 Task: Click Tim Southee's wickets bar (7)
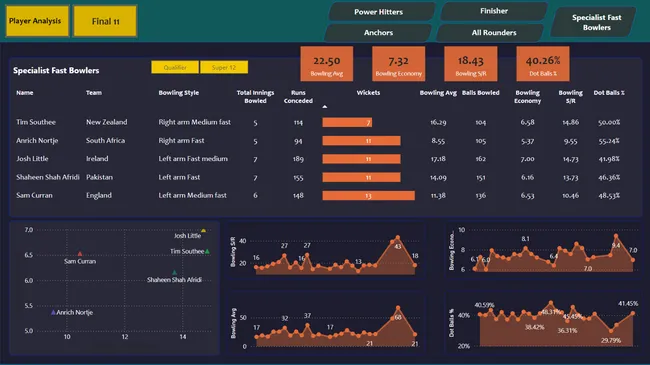(347, 122)
